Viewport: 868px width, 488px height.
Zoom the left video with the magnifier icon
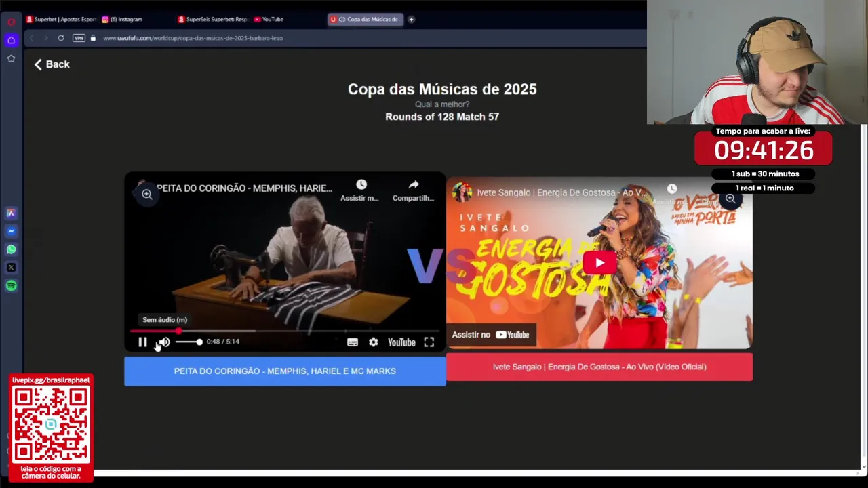click(146, 195)
